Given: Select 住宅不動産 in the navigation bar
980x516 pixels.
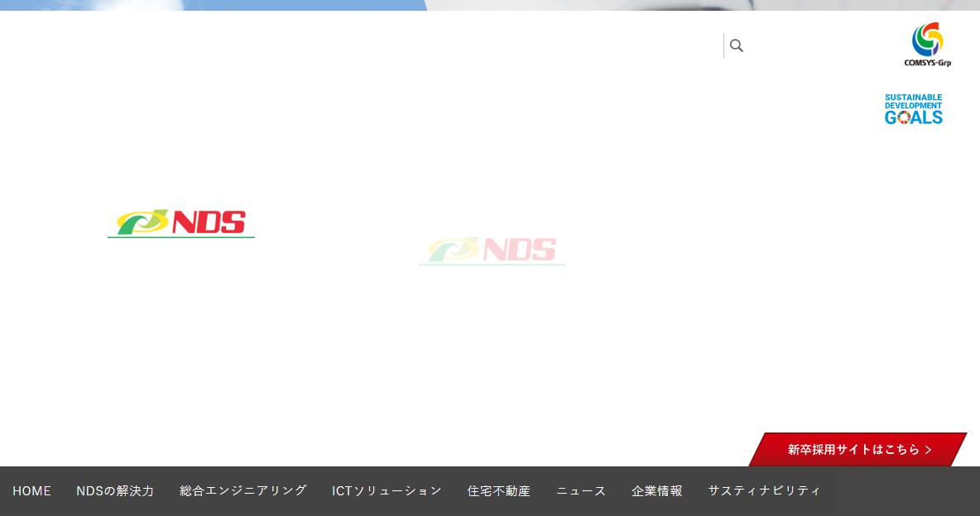Looking at the screenshot, I should pos(499,491).
